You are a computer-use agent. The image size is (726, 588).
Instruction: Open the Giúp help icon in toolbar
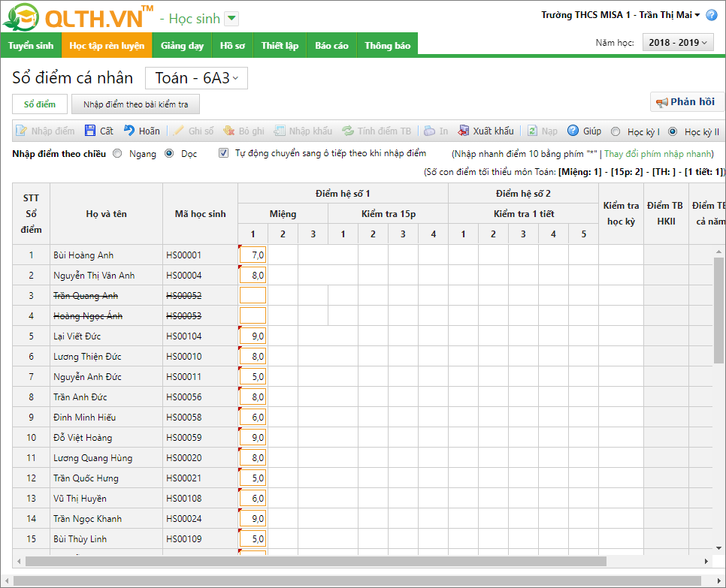(573, 131)
